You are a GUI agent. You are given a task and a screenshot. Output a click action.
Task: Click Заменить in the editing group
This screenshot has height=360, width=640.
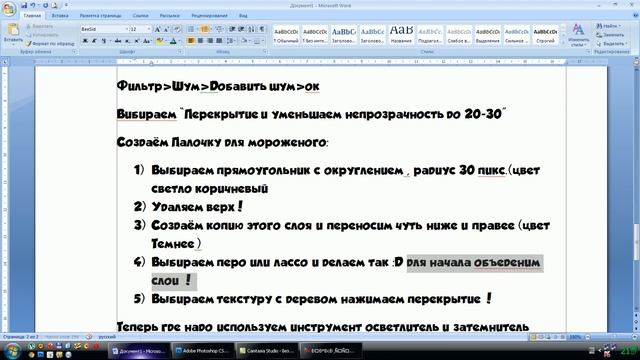(610, 35)
